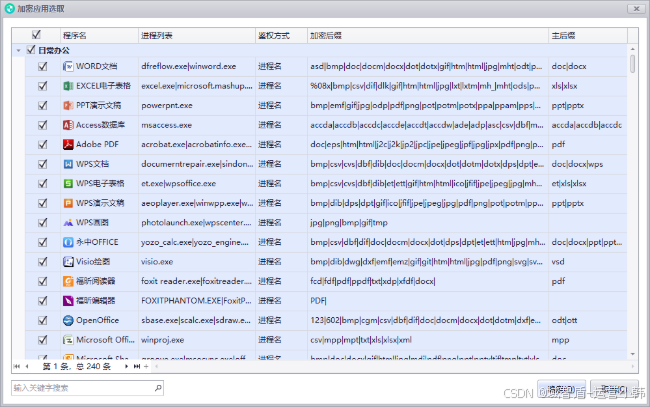
Task: Click the WPS画图 application icon
Action: click(68, 223)
